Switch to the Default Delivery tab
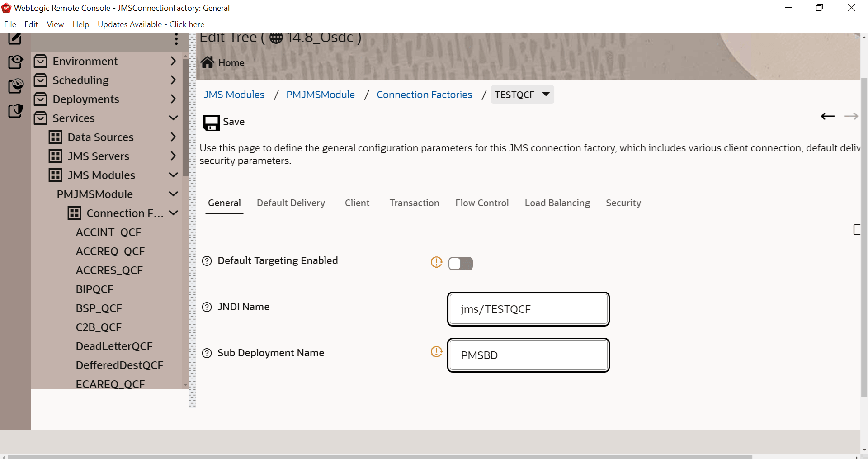 pos(291,203)
